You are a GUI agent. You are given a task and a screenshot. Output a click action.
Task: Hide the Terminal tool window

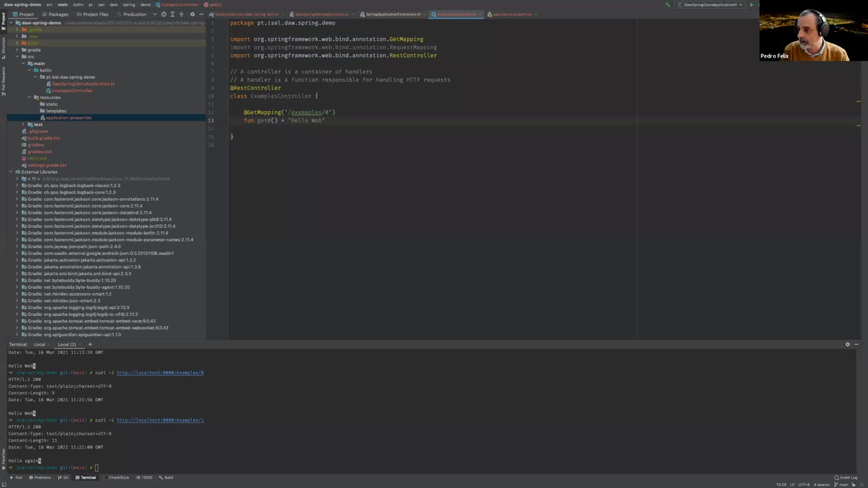(857, 344)
